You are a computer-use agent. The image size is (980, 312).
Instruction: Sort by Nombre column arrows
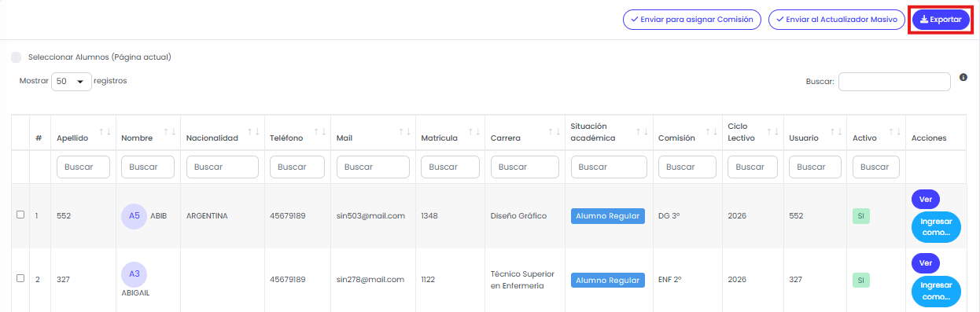click(170, 132)
